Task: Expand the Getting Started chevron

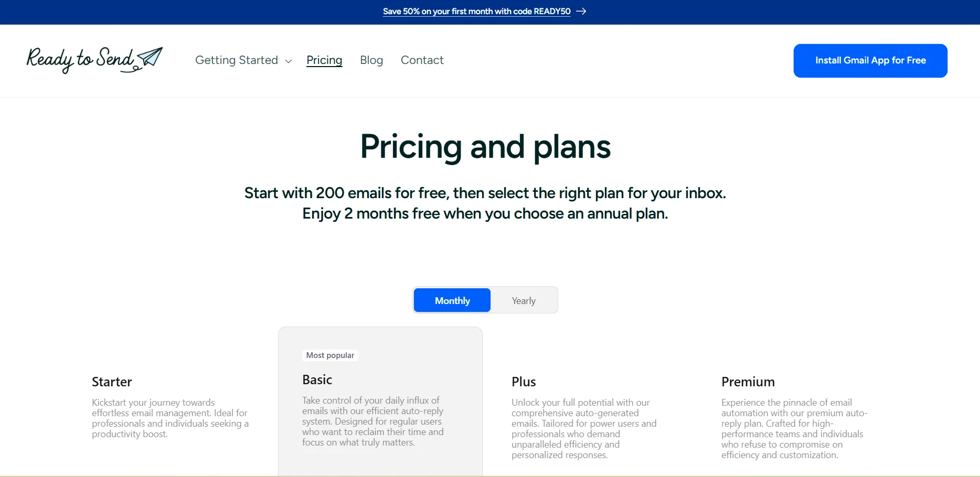Action: click(x=289, y=61)
